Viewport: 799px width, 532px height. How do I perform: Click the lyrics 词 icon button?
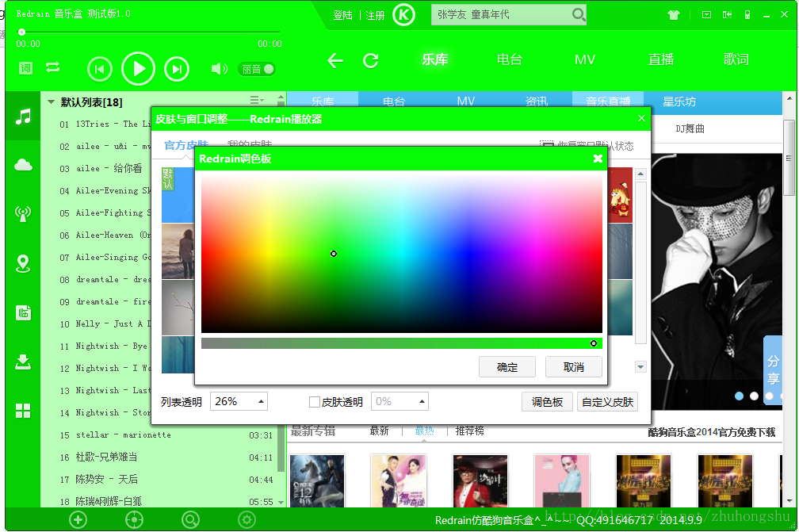[x=25, y=67]
